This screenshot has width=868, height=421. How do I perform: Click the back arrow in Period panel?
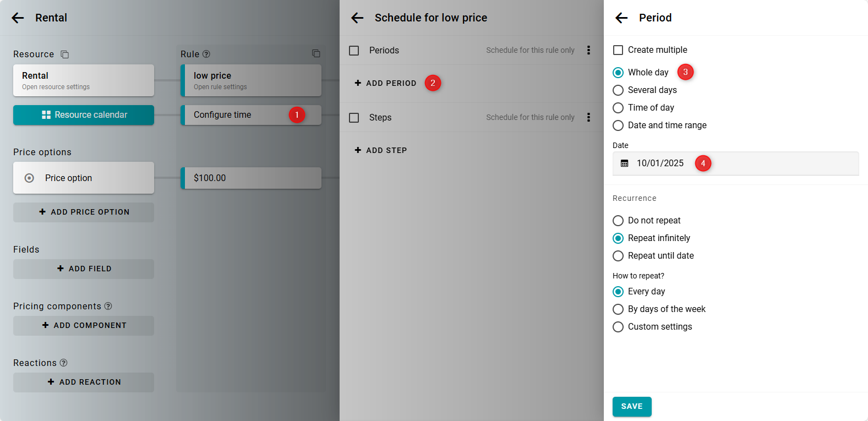(x=621, y=18)
